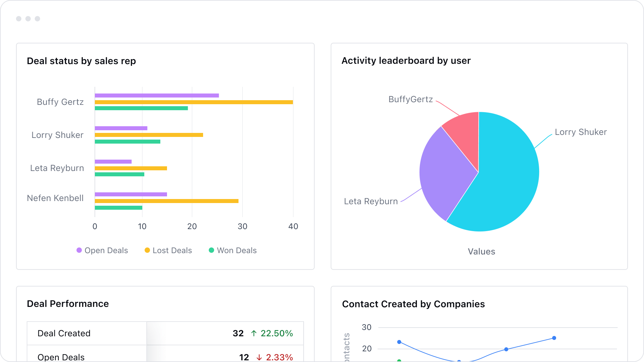Click Nefen Kenbell's yellow Lost Deals bar
Screen dimensions: 644x362
coord(167,201)
